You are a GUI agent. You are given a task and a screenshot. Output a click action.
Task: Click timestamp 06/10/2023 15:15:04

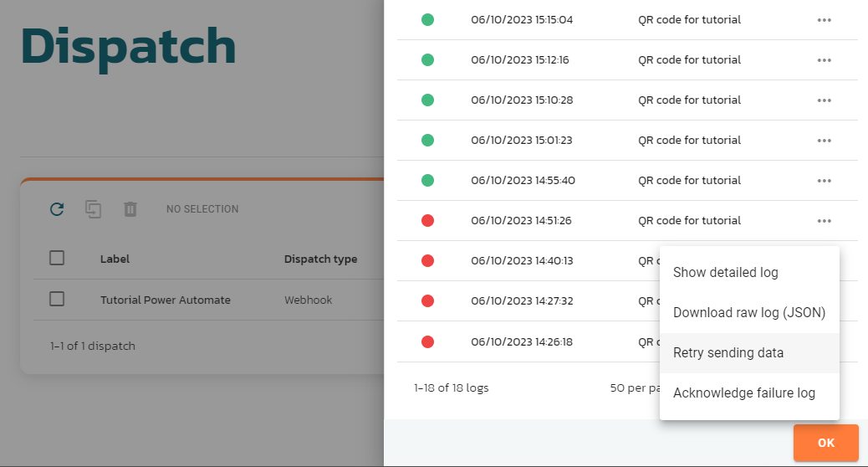(522, 20)
